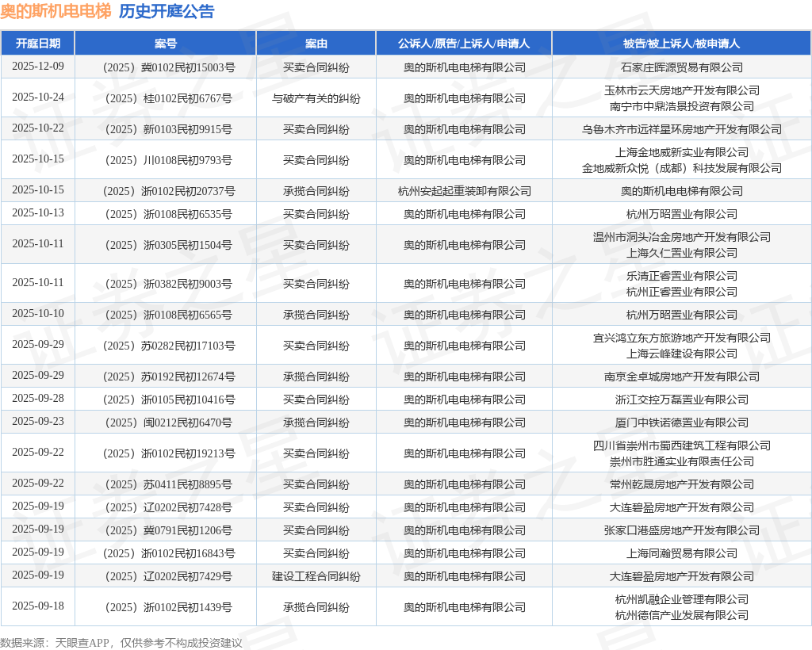Select case number (2025)苏0411民初8895号

click(x=169, y=484)
